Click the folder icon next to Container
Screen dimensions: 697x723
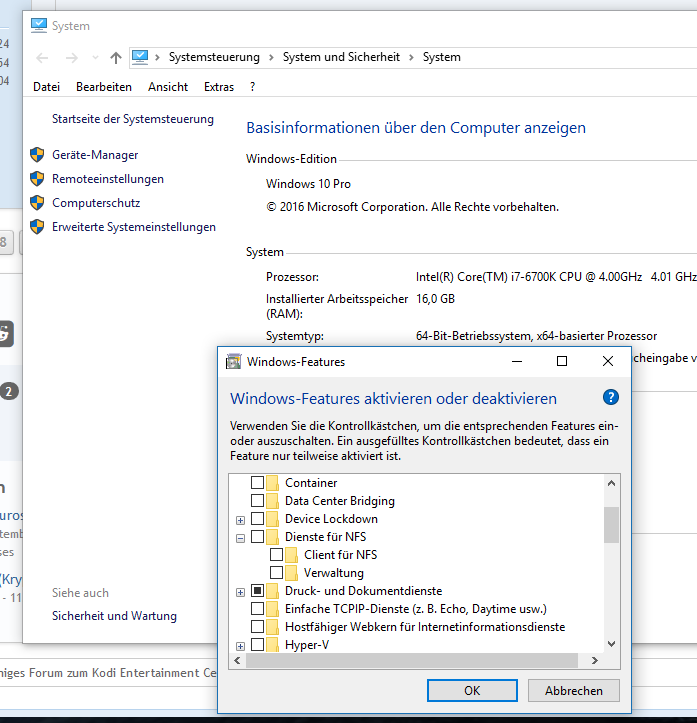click(x=272, y=483)
